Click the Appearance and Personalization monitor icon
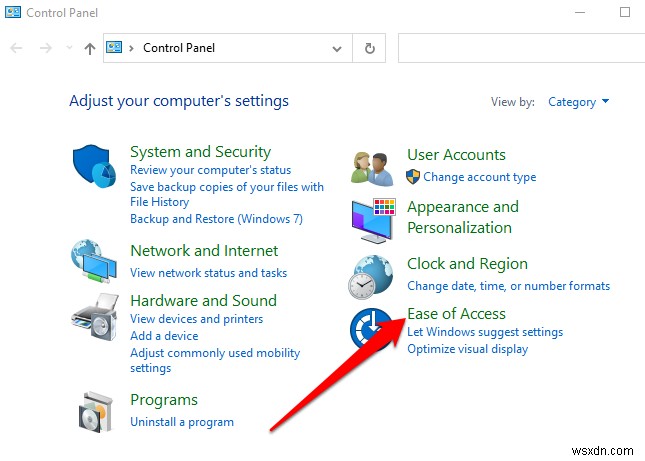 [x=374, y=220]
